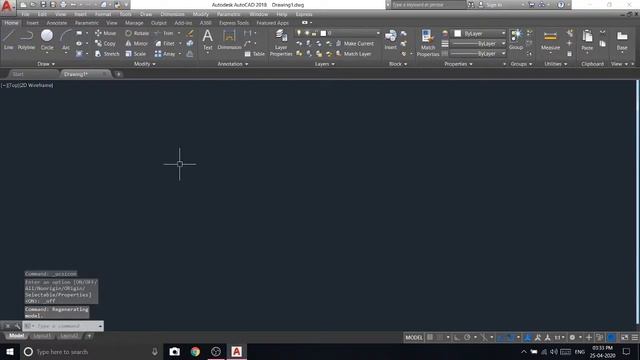
Task: Open object color ByLayer swatch dropdown
Action: click(x=480, y=33)
